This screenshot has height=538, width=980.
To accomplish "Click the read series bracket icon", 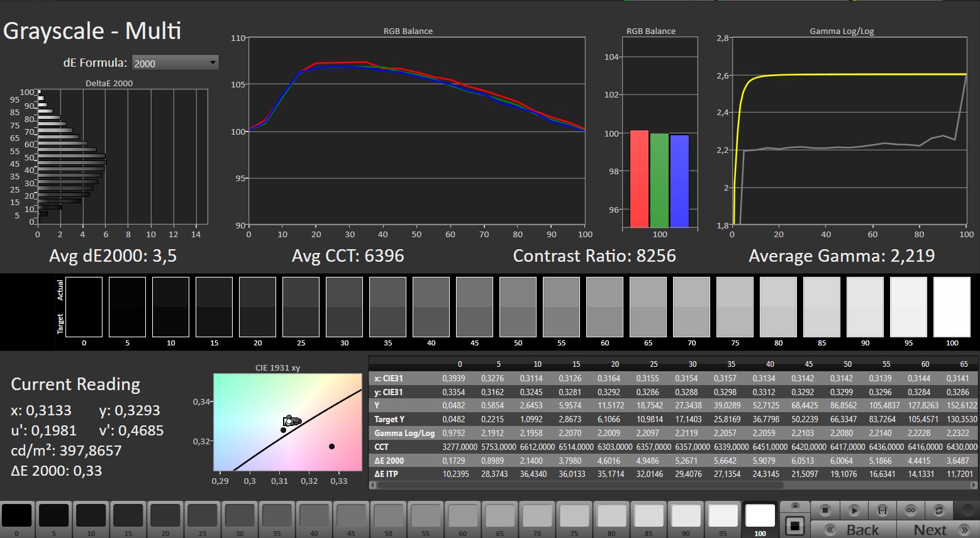I will click(882, 510).
